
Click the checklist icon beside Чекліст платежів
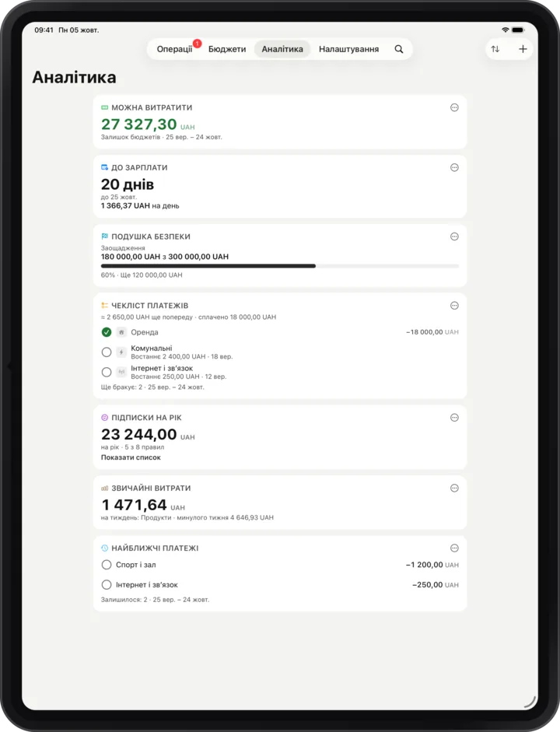coord(104,306)
